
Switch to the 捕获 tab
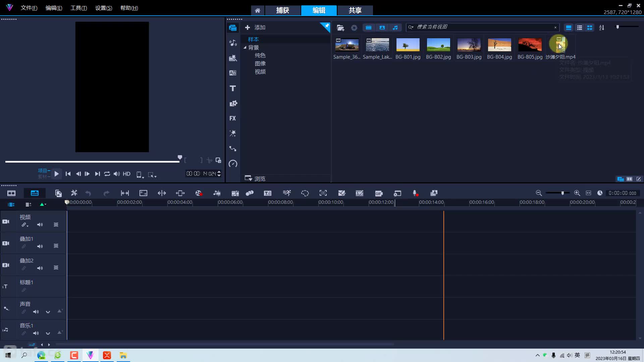point(283,10)
